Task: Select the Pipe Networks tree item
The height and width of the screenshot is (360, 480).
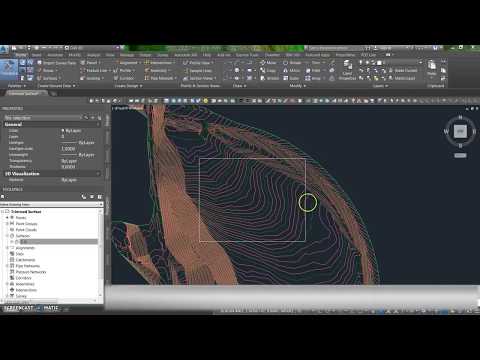Action: click(28, 266)
